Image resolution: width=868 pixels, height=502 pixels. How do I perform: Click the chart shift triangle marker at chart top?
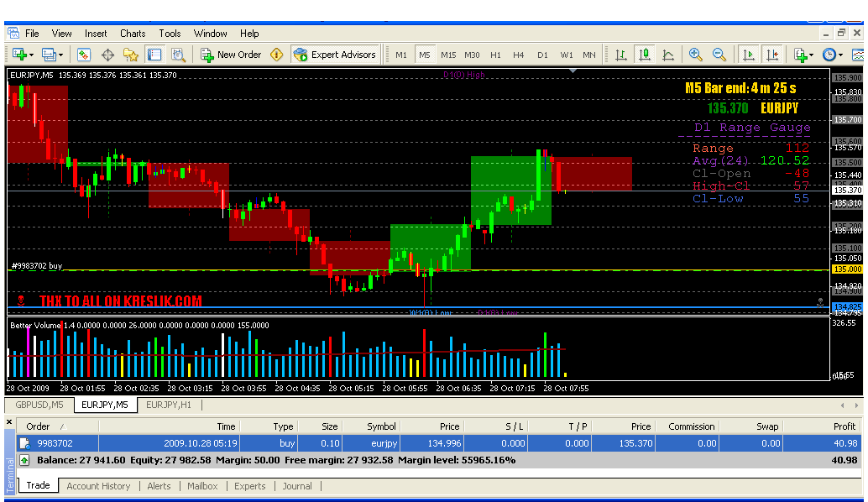(x=573, y=71)
